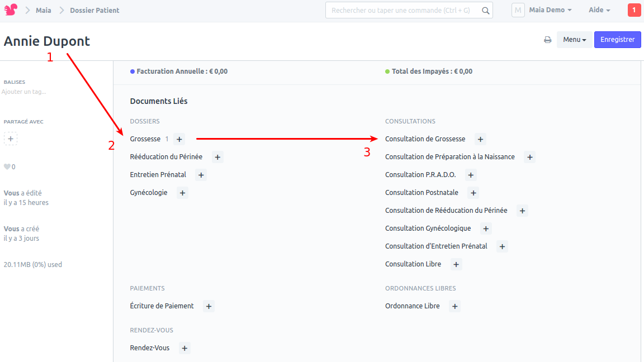The image size is (644, 362).
Task: Expand the Maia Demo user dropdown
Action: pyautogui.click(x=550, y=10)
